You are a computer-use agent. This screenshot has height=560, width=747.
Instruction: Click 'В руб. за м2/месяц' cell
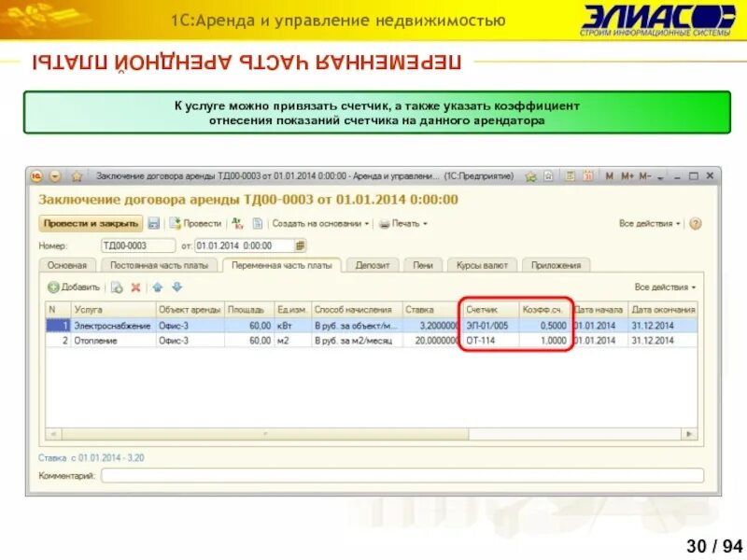[357, 341]
